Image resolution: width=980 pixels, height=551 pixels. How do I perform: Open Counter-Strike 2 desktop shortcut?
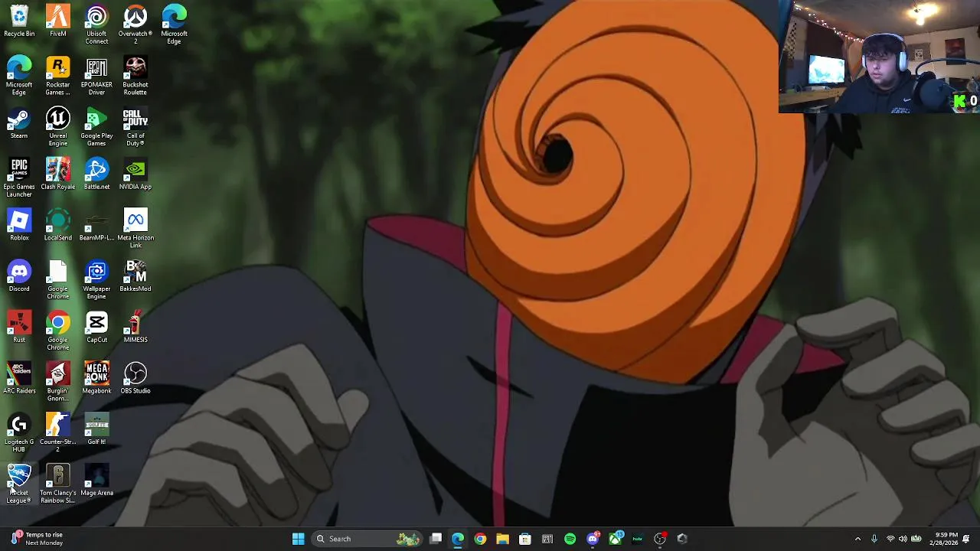click(58, 433)
